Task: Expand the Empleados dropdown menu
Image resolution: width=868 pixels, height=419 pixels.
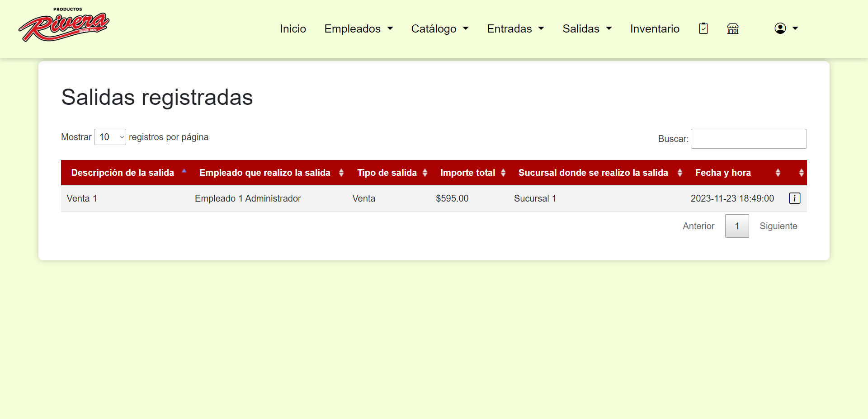Action: click(359, 28)
